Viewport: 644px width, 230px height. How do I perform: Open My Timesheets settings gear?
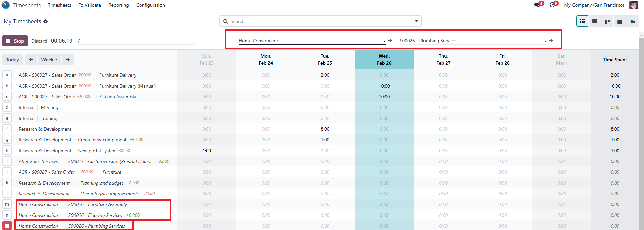pos(46,21)
